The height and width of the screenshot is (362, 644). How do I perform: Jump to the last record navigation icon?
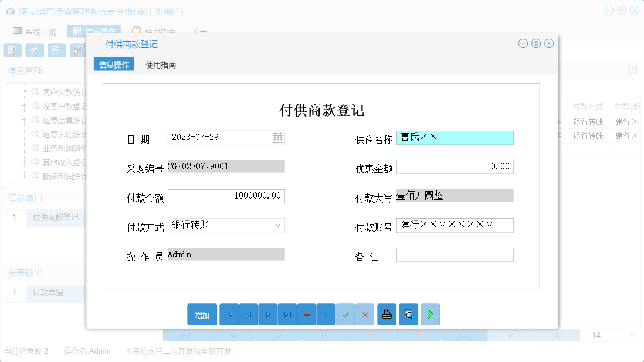[x=287, y=315]
